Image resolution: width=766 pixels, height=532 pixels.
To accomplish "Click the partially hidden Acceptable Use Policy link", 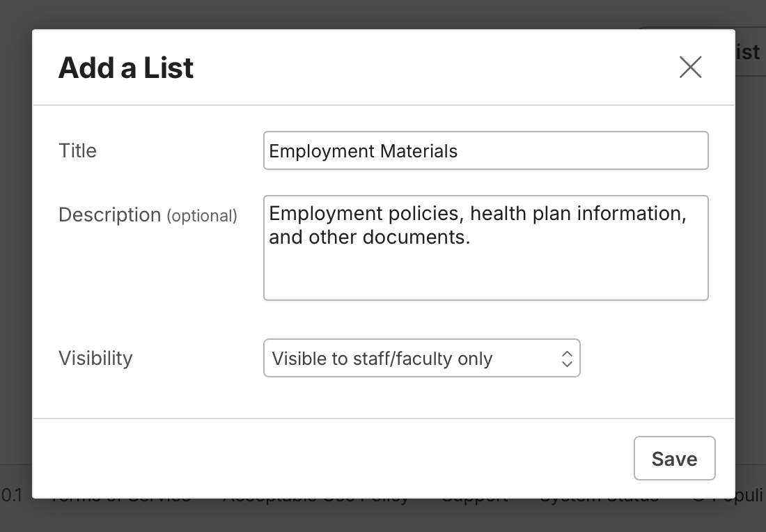I will [315, 499].
